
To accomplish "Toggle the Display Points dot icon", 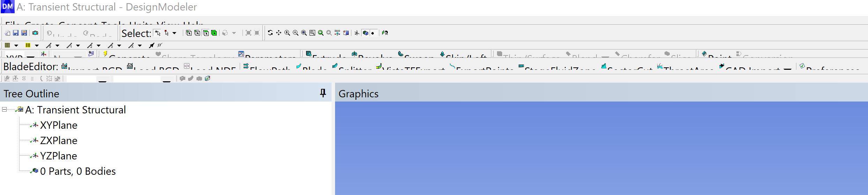I will tap(373, 33).
